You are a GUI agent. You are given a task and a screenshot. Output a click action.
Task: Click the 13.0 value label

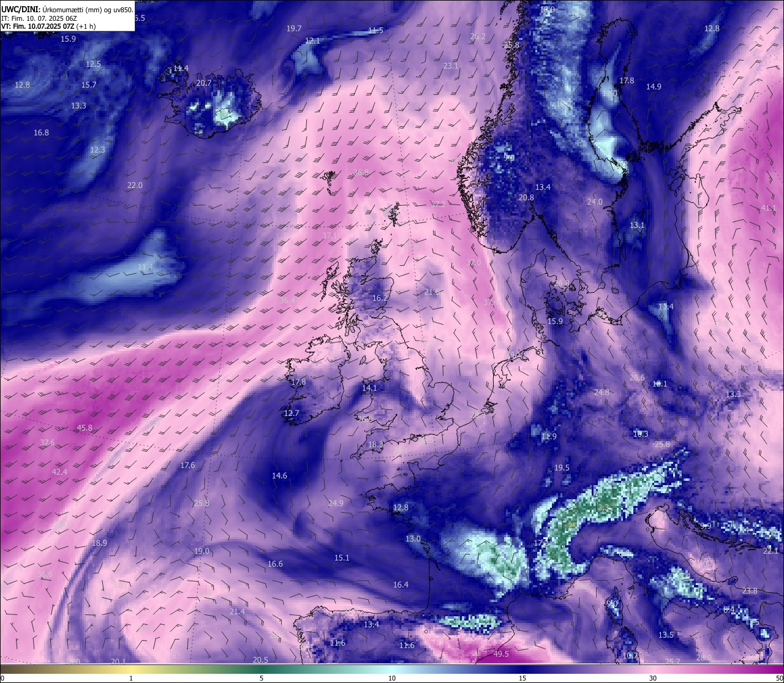pos(413,538)
